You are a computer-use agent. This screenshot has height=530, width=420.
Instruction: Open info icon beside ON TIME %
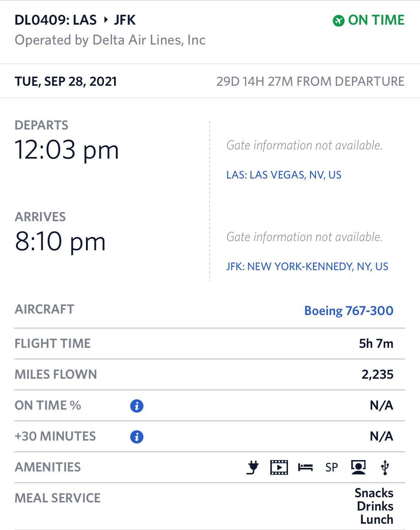[x=137, y=406]
